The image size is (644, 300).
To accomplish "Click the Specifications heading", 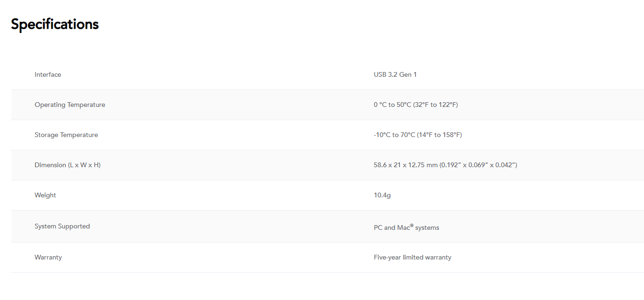I will [x=55, y=24].
